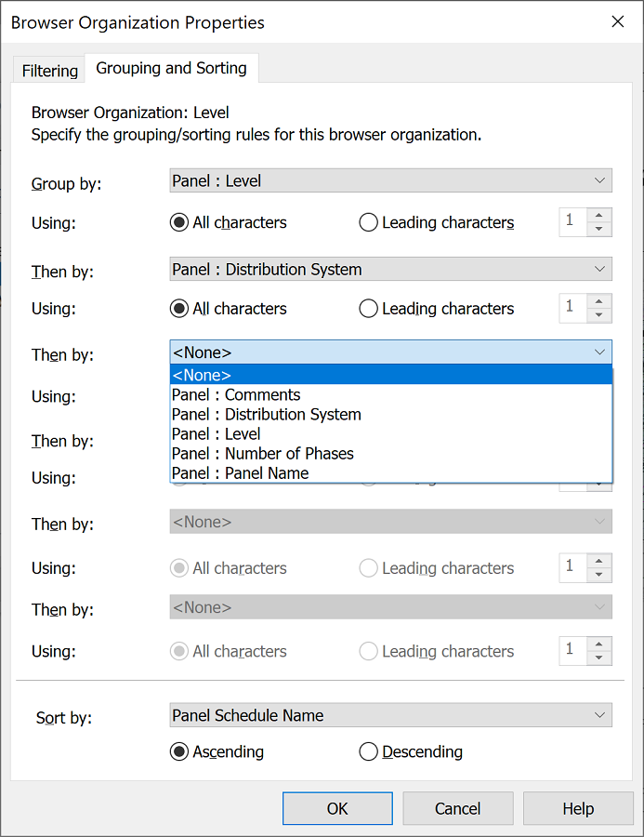Choose Panel : Number of Phases option
Screen dimensions: 644x837
(263, 454)
